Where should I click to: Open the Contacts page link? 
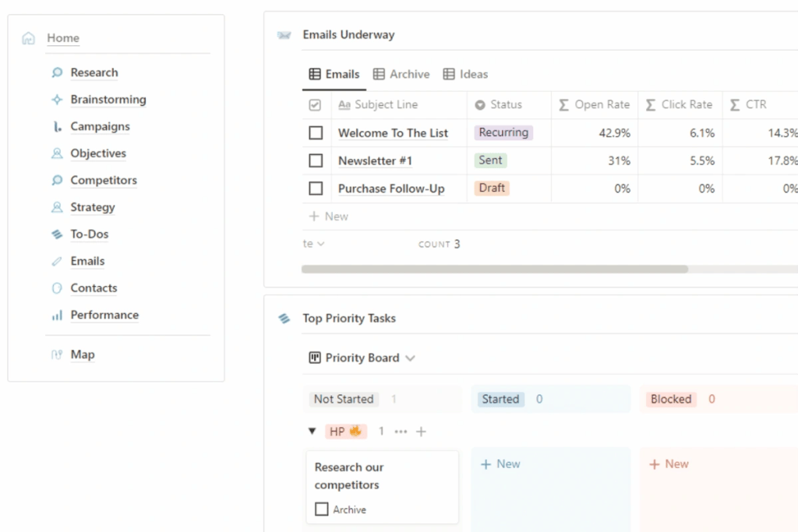click(94, 288)
